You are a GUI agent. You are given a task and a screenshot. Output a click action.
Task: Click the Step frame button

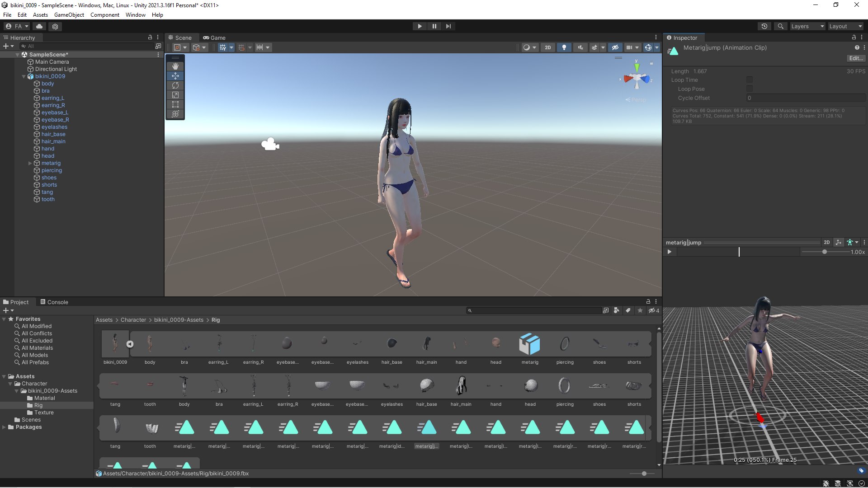pyautogui.click(x=448, y=26)
